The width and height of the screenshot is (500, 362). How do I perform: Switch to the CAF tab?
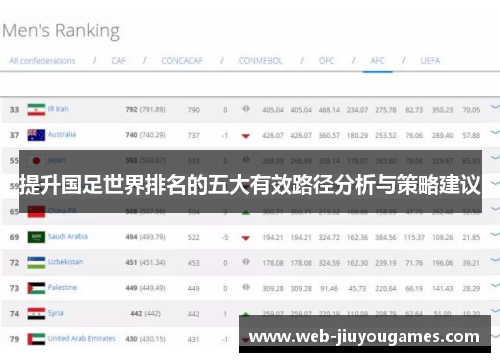coord(119,61)
